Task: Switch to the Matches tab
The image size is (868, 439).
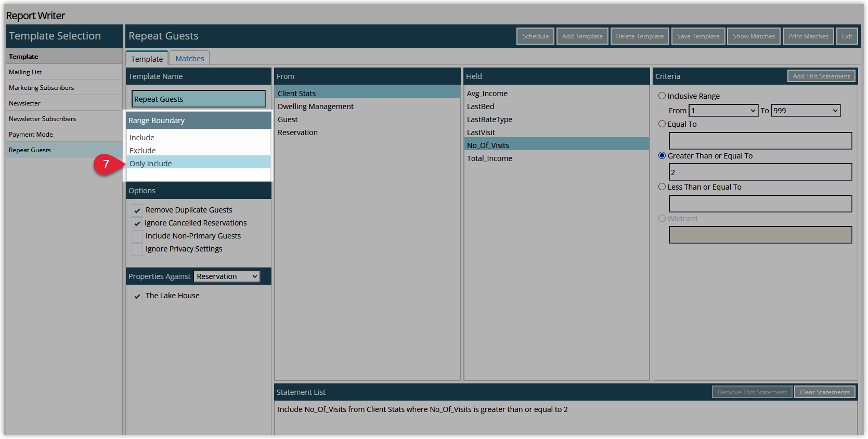Action: pyautogui.click(x=190, y=59)
